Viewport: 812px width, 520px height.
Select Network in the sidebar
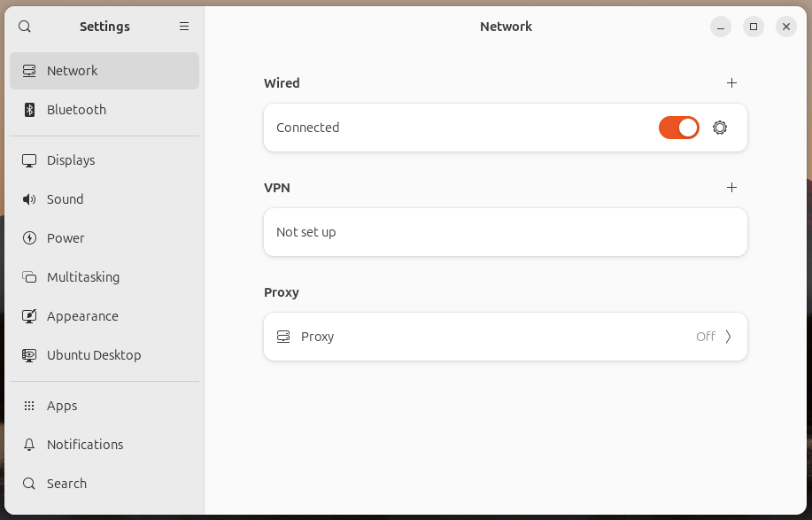tap(72, 71)
